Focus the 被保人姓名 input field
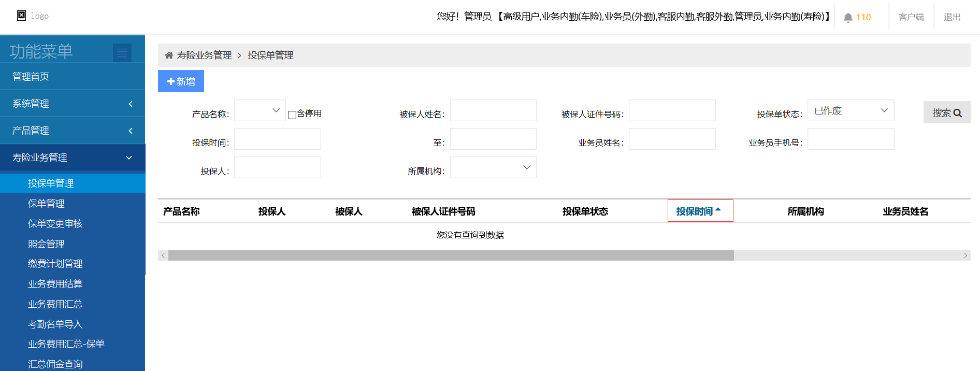 pyautogui.click(x=493, y=110)
